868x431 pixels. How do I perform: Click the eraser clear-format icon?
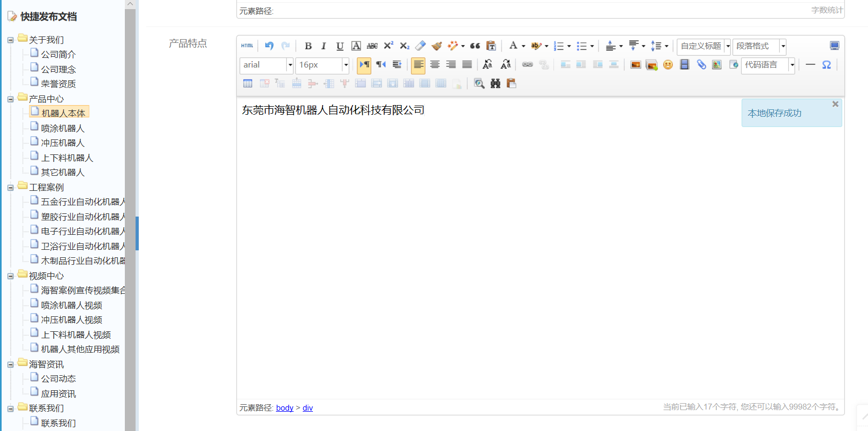421,46
